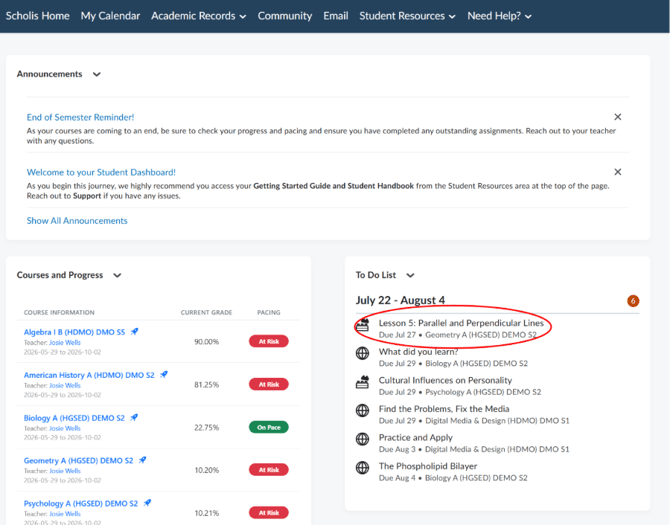670x525 pixels.
Task: Open My Calendar from the navigation bar
Action: point(110,16)
